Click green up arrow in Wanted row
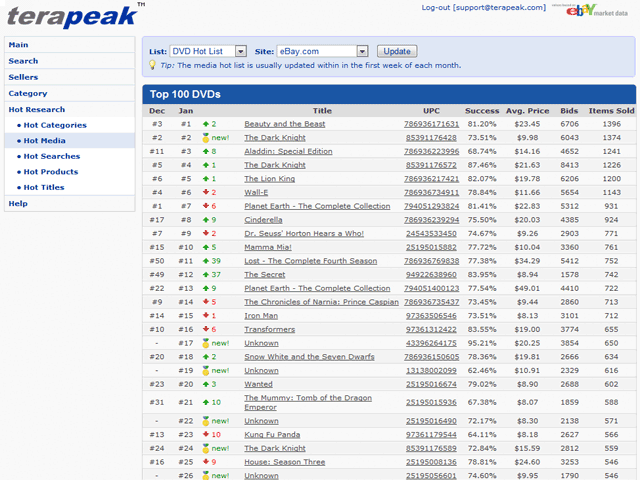 (x=206, y=384)
